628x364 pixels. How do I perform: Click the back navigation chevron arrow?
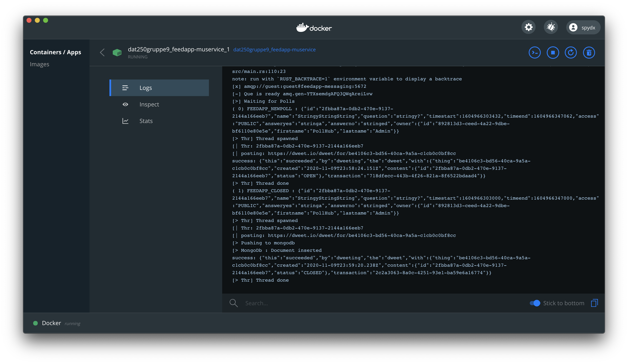[102, 52]
